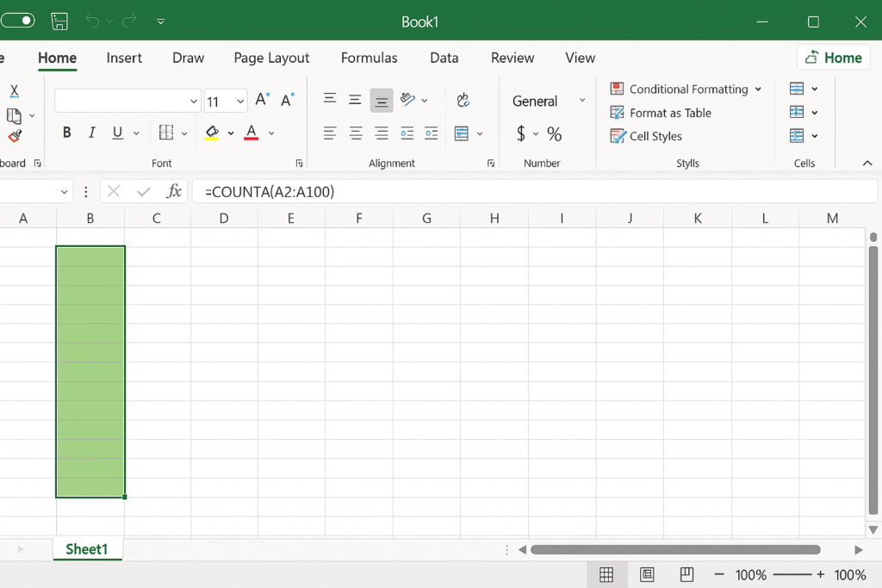Open Conditional Formatting menu
This screenshot has height=588, width=882.
click(686, 89)
